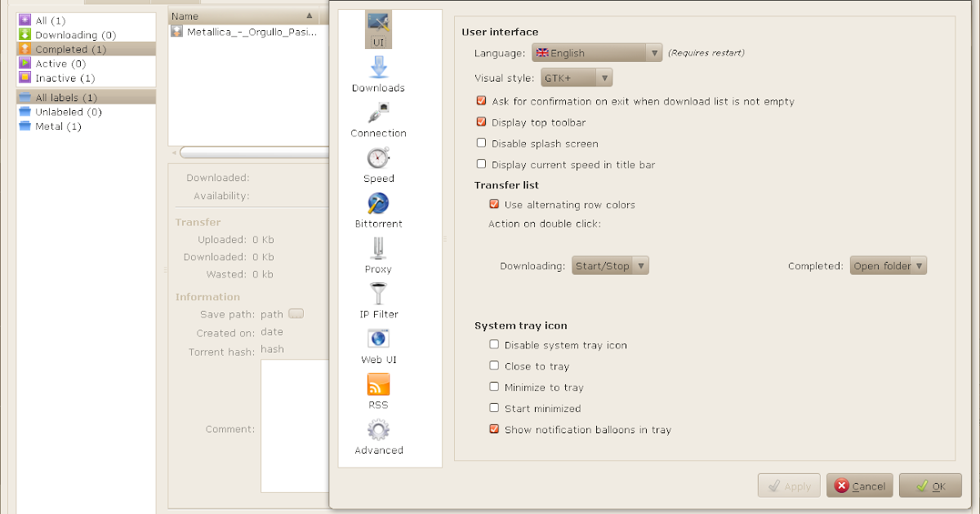Open the Bittorrent preferences section
Screen dimensions: 980x514
[x=378, y=210]
